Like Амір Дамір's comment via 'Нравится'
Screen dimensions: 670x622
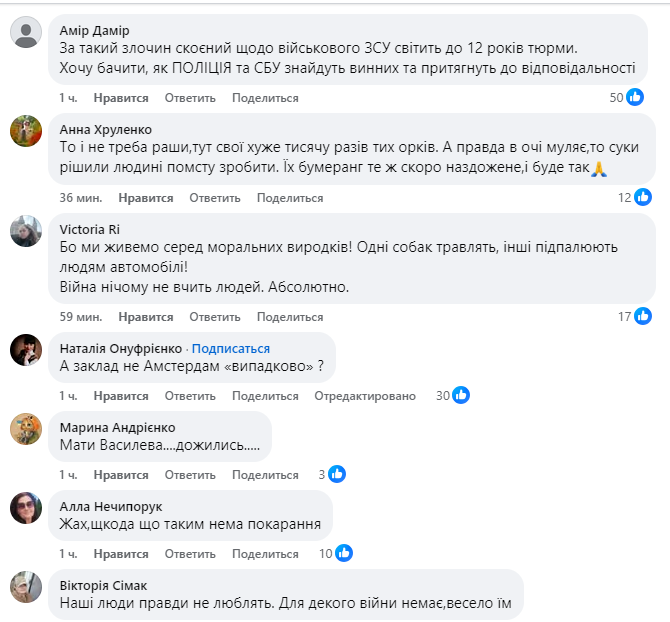[x=121, y=98]
